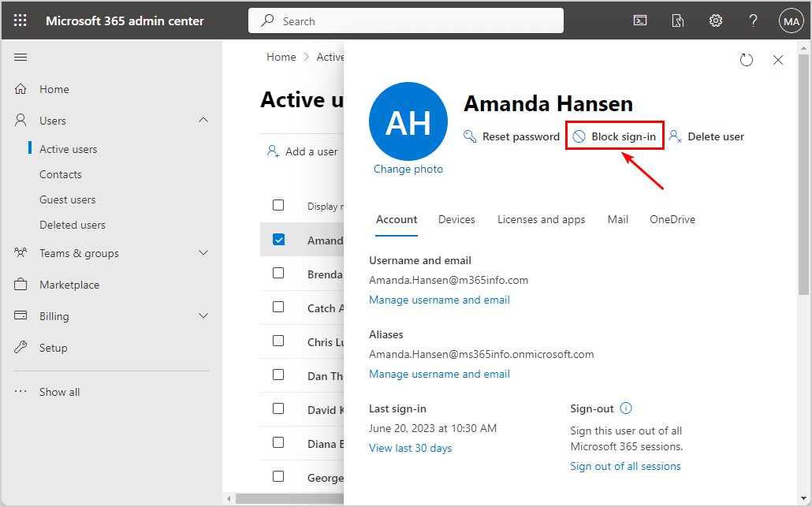Click the Marketplace bag icon
812x507 pixels.
[x=20, y=285]
